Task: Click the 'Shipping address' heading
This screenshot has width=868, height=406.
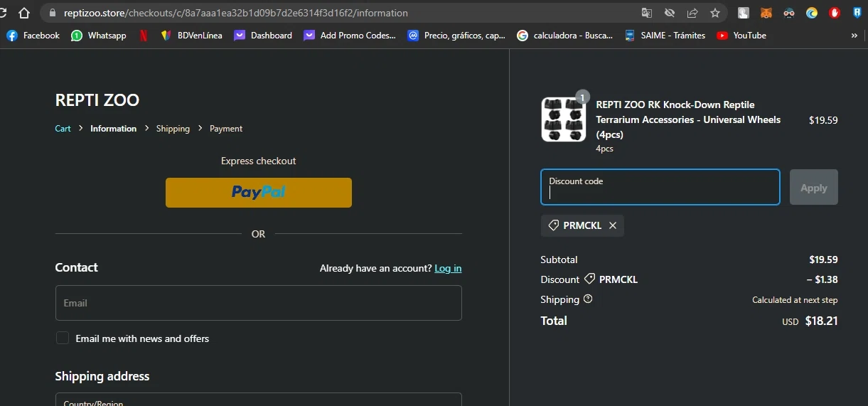Action: 102,376
